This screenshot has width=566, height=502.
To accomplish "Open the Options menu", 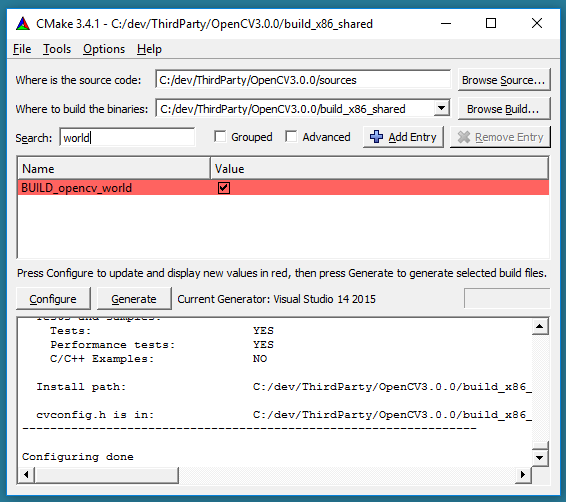I will click(104, 49).
